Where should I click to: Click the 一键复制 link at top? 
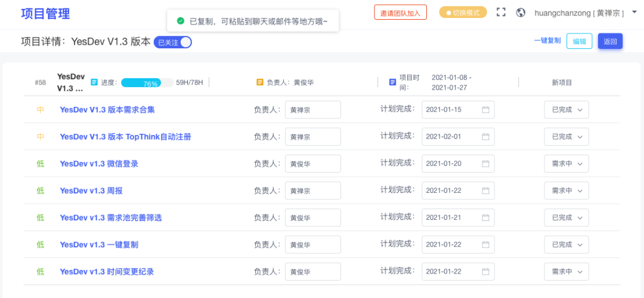pyautogui.click(x=547, y=41)
